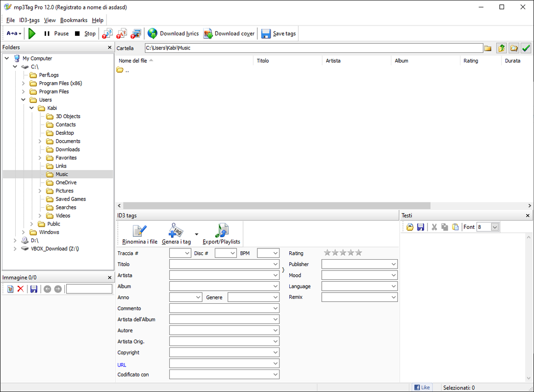Click the Download cover icon
The width and height of the screenshot is (534, 392).
click(x=208, y=33)
